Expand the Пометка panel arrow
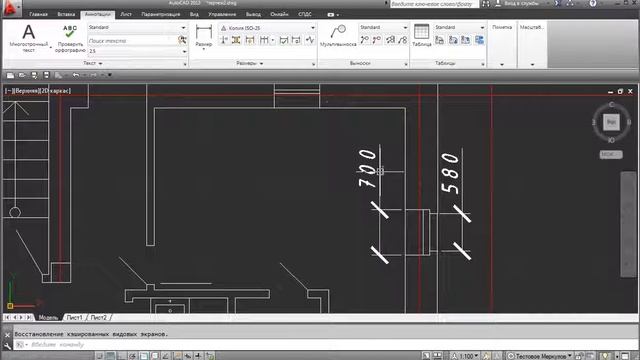 pyautogui.click(x=502, y=64)
